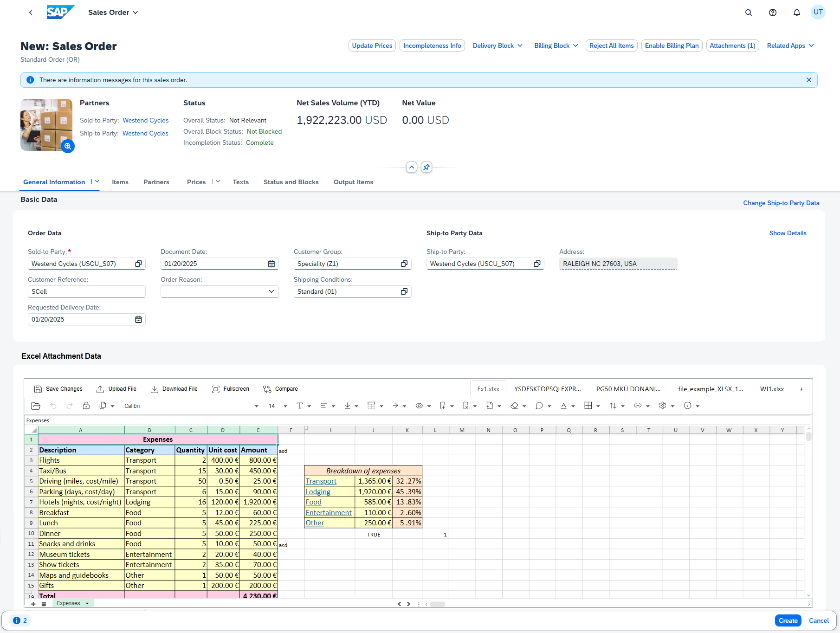Switch to the Partners tab

[x=156, y=182]
